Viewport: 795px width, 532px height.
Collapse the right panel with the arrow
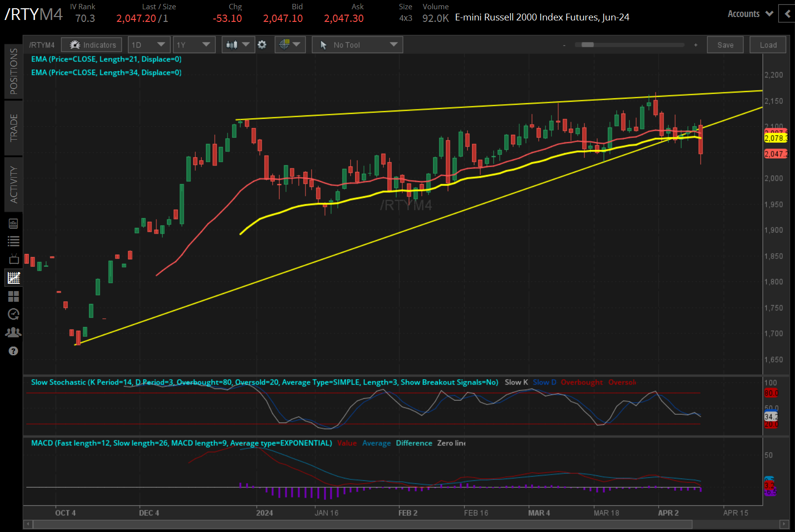tap(787, 14)
